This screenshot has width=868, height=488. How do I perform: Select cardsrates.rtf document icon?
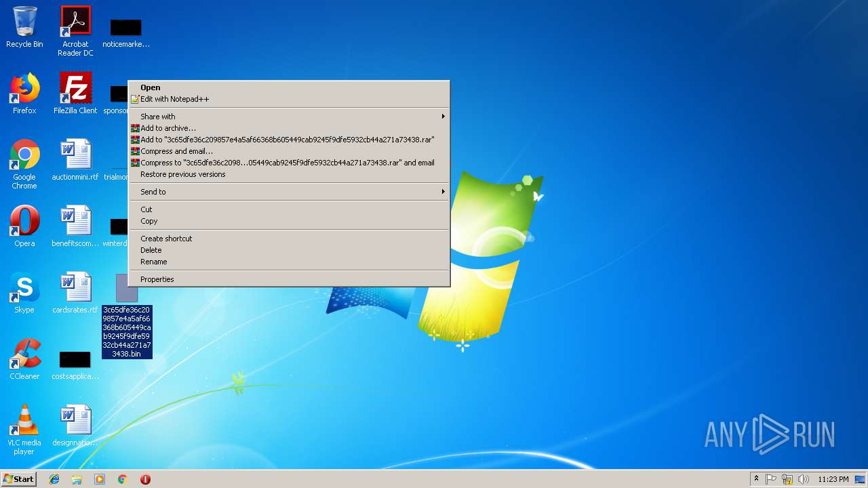pyautogui.click(x=75, y=293)
